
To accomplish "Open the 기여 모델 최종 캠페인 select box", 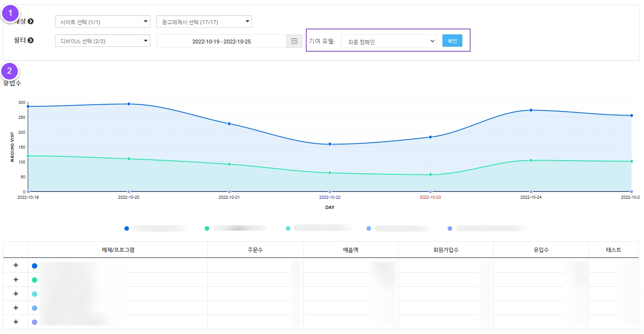I will point(389,41).
